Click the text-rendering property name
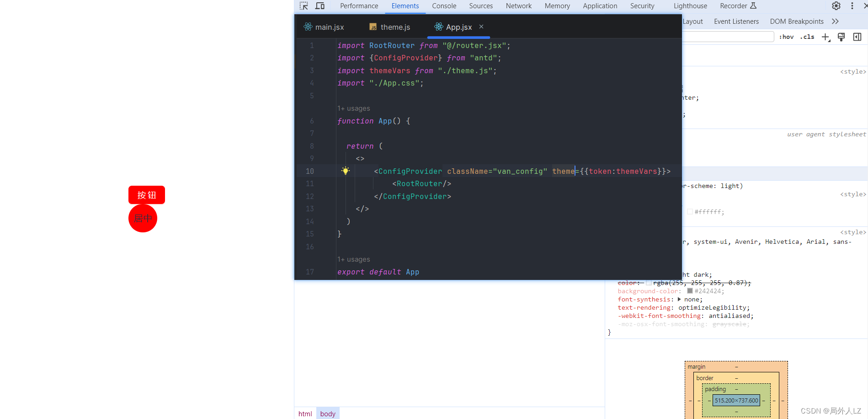The width and height of the screenshot is (868, 419). (644, 307)
